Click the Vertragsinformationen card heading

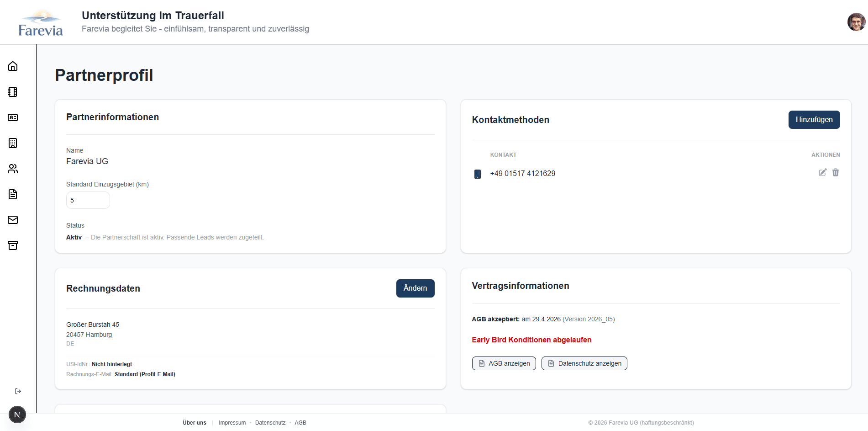(x=521, y=286)
